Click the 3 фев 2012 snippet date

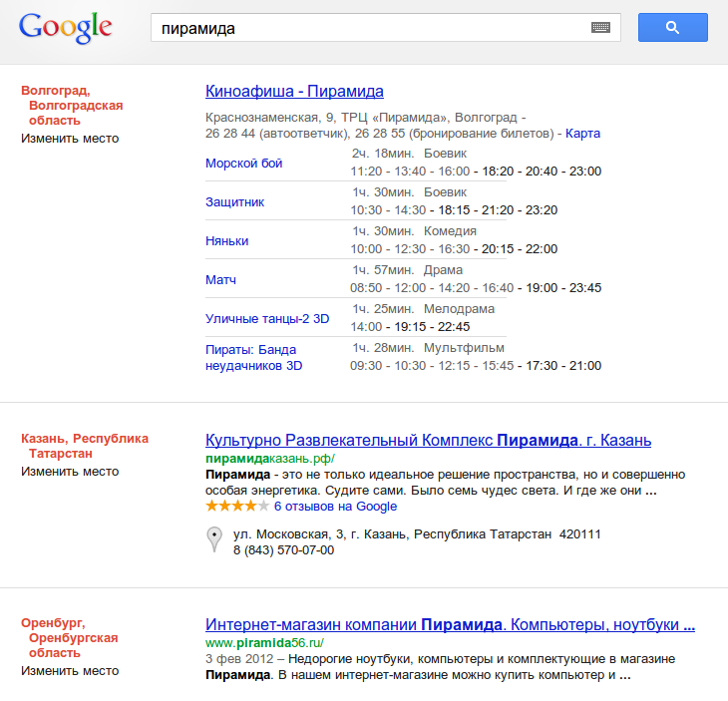pos(239,659)
